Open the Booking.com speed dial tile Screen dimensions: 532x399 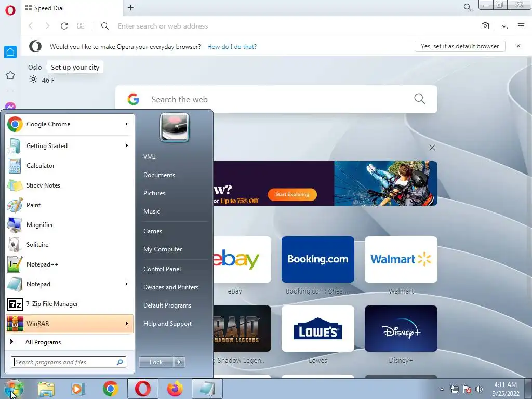318,260
